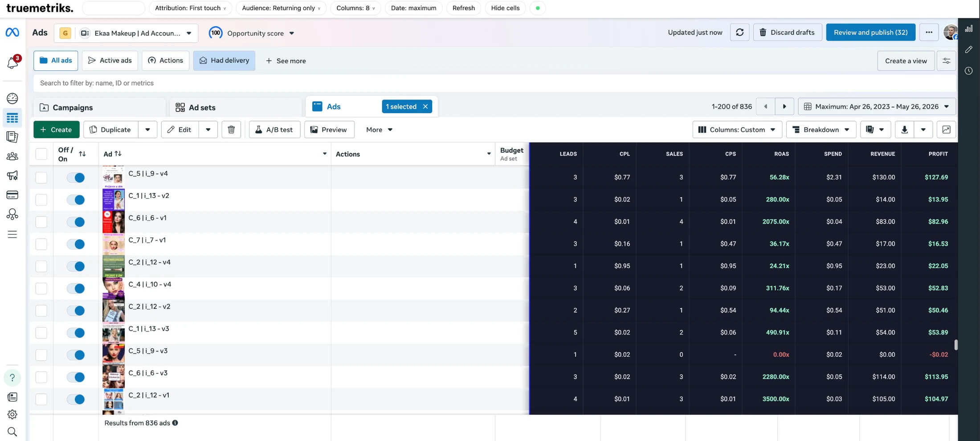Open Audiences people icon in sidebar
This screenshot has width=980, height=441.
click(x=12, y=156)
